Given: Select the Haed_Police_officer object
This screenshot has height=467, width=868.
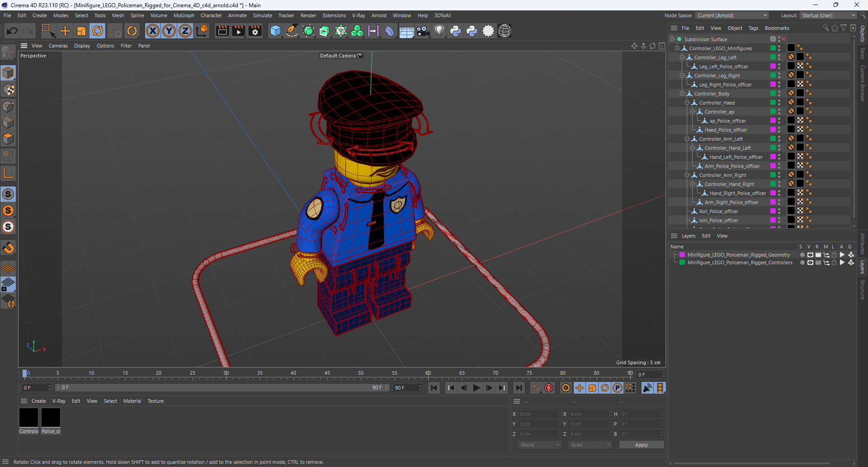Looking at the screenshot, I should pyautogui.click(x=726, y=130).
